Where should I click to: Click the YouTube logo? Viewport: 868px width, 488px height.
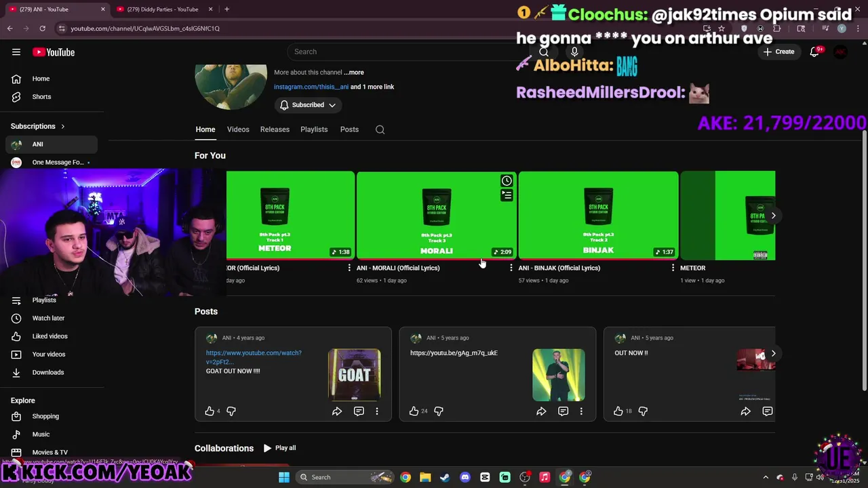(54, 52)
